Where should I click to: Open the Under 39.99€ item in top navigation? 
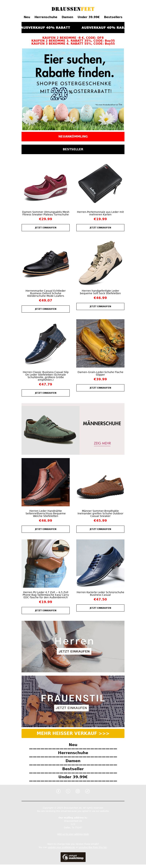[89, 17]
